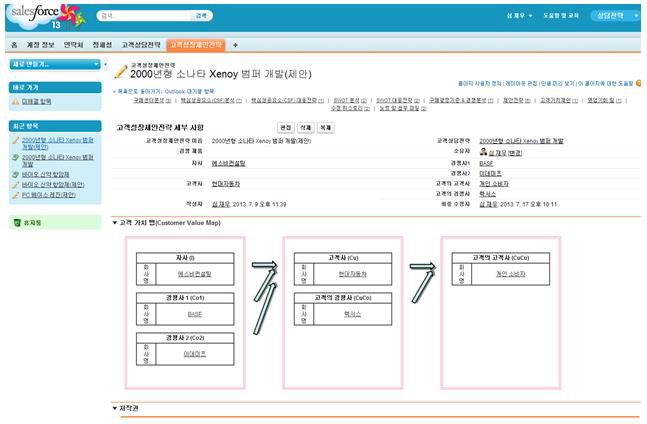The width and height of the screenshot is (647, 424).
Task: Select the highlighted orange active tab
Action: 196,45
